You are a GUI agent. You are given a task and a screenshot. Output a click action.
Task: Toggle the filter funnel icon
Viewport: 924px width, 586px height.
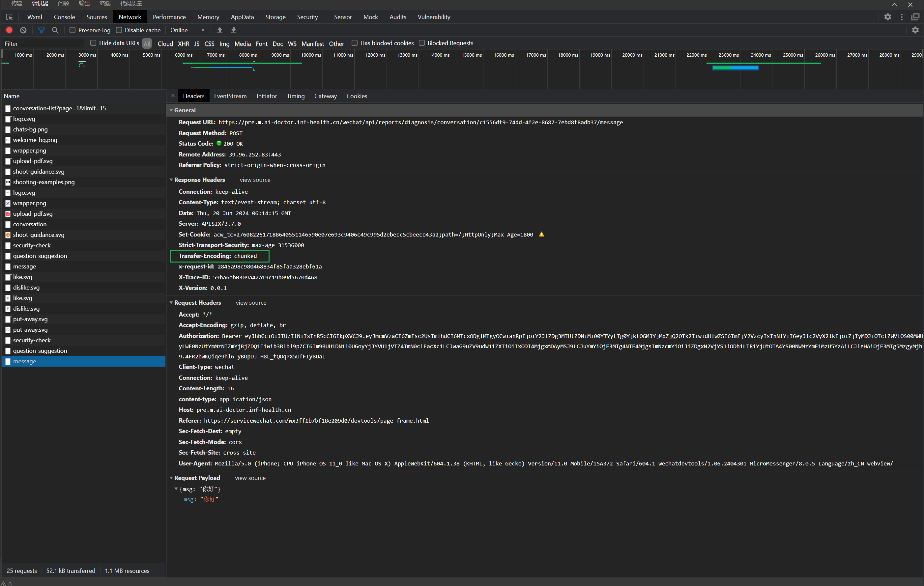coord(42,30)
